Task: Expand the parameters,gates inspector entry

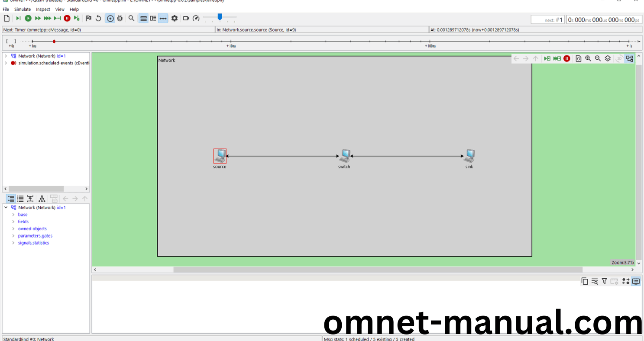Action: [x=13, y=236]
